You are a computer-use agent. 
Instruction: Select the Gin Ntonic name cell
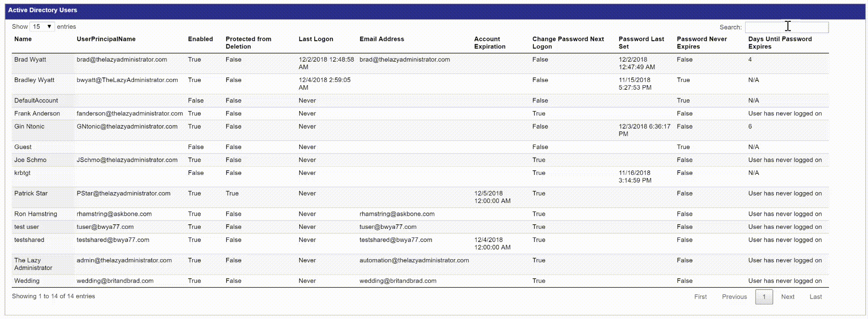tap(43, 130)
